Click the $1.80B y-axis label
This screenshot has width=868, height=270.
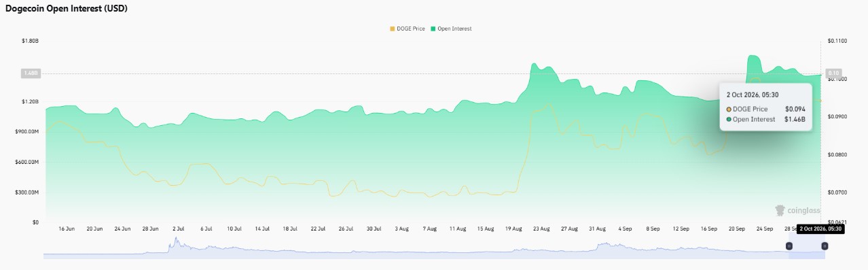click(30, 41)
